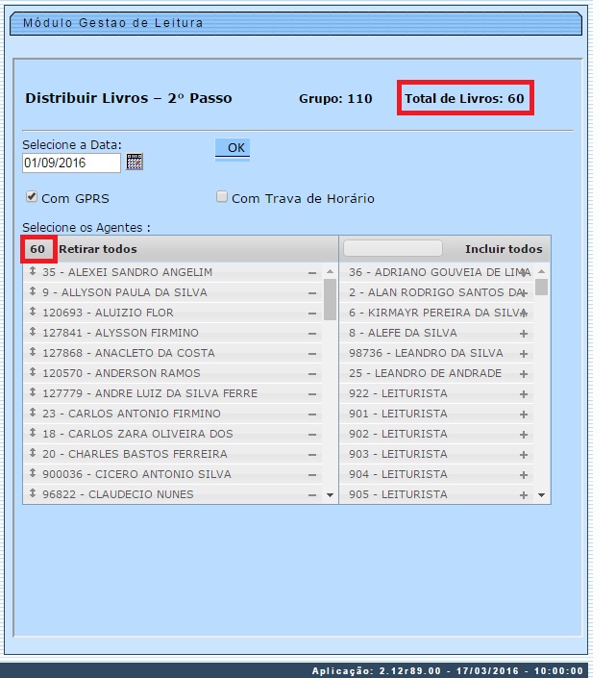Image resolution: width=616 pixels, height=678 pixels.
Task: Click Retirar todos link
Action: click(97, 249)
